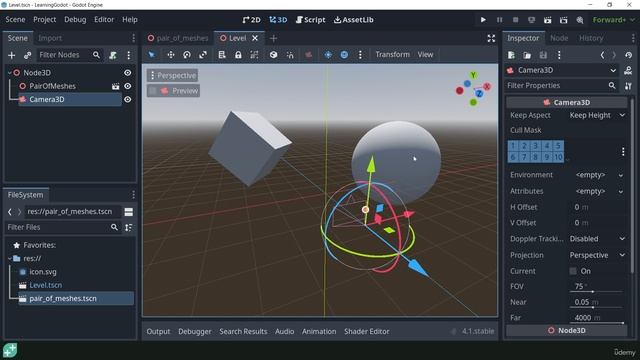
Task: Open the Doppler Tracking dropdown
Action: [x=597, y=239]
